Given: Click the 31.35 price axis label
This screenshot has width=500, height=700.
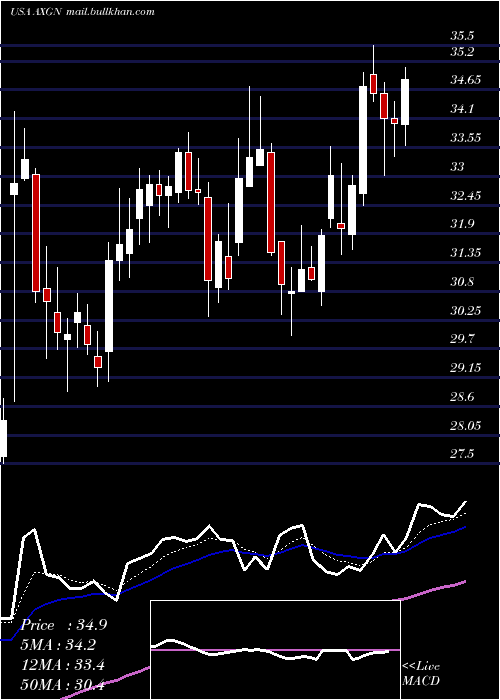Looking at the screenshot, I should (466, 253).
